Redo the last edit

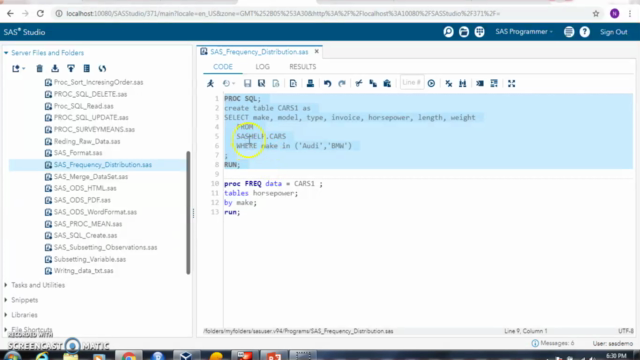342,83
